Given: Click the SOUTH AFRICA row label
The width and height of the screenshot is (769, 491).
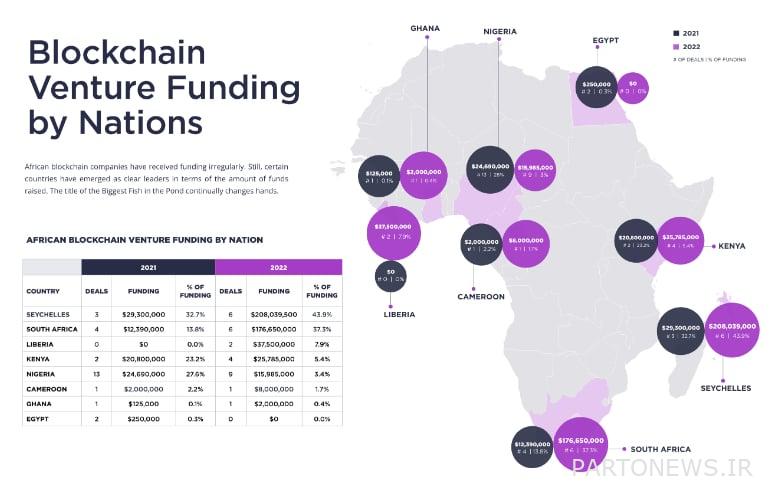Looking at the screenshot, I should click(x=52, y=329).
